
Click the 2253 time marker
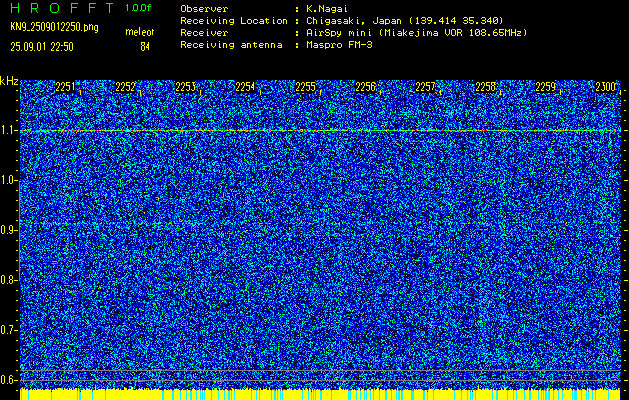(x=185, y=87)
